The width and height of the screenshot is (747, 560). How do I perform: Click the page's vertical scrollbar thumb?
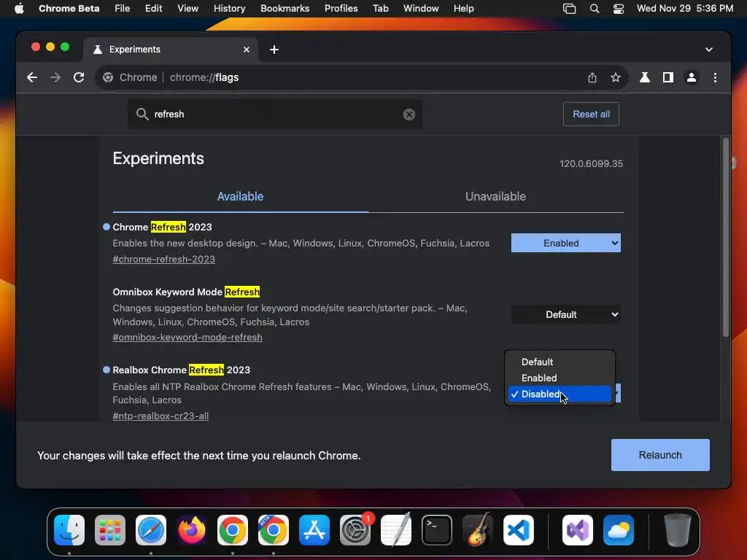726,237
